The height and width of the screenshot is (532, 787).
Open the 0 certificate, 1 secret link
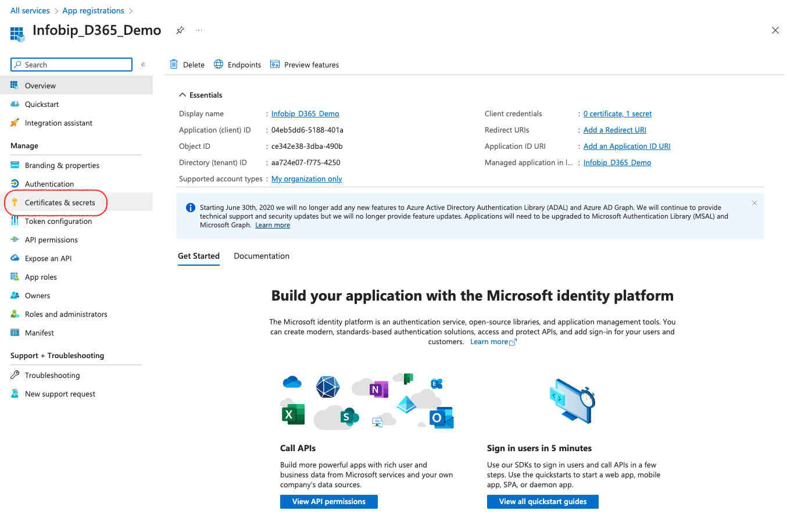coord(617,113)
